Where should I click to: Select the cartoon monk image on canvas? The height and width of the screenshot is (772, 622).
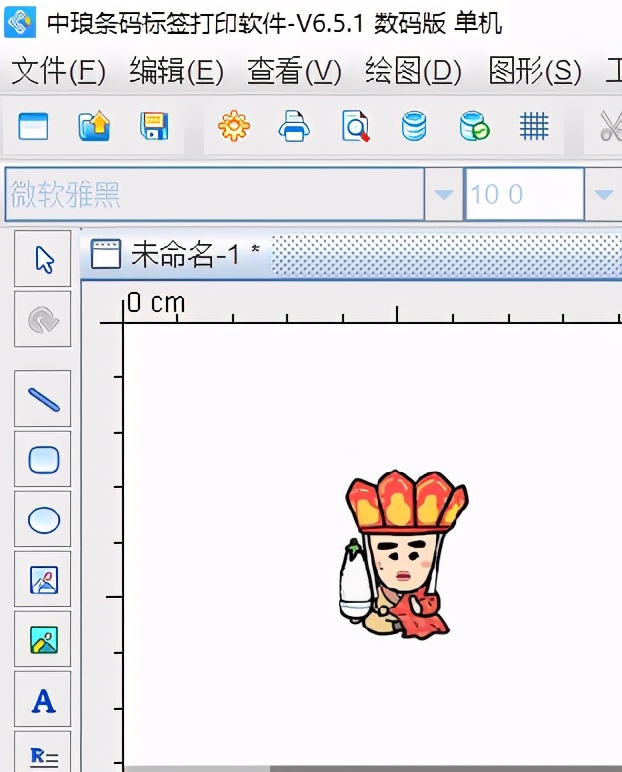tap(404, 555)
